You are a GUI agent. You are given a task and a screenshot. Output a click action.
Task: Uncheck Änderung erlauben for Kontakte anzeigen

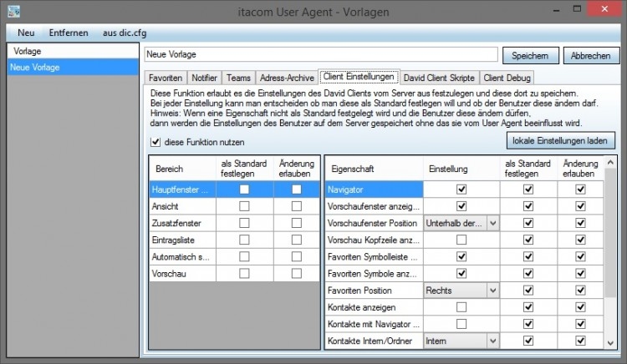580,307
